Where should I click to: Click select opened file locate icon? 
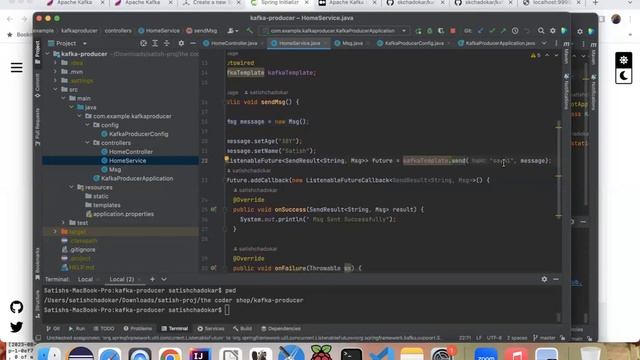[x=143, y=43]
